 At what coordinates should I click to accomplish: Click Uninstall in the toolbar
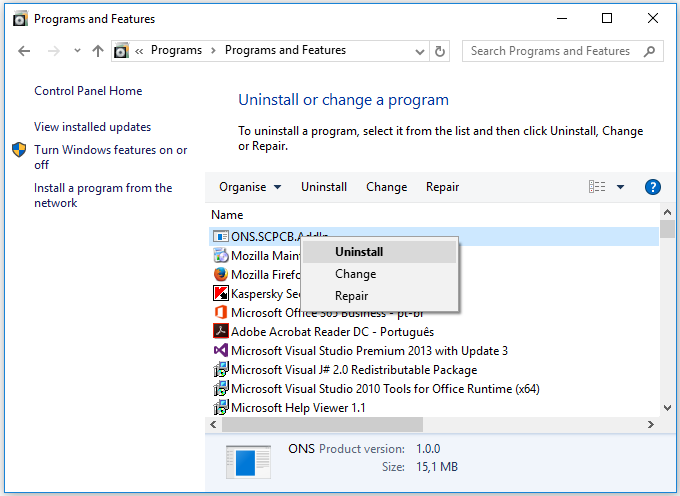[x=324, y=187]
